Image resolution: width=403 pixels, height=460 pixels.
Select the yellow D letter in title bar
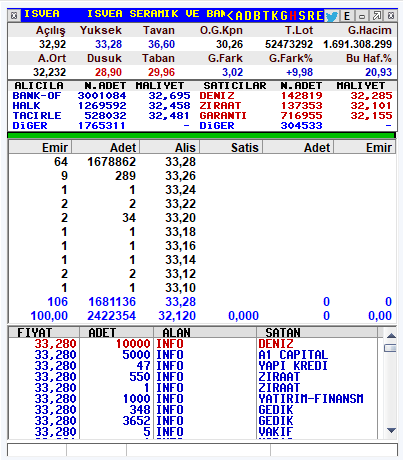click(x=248, y=16)
